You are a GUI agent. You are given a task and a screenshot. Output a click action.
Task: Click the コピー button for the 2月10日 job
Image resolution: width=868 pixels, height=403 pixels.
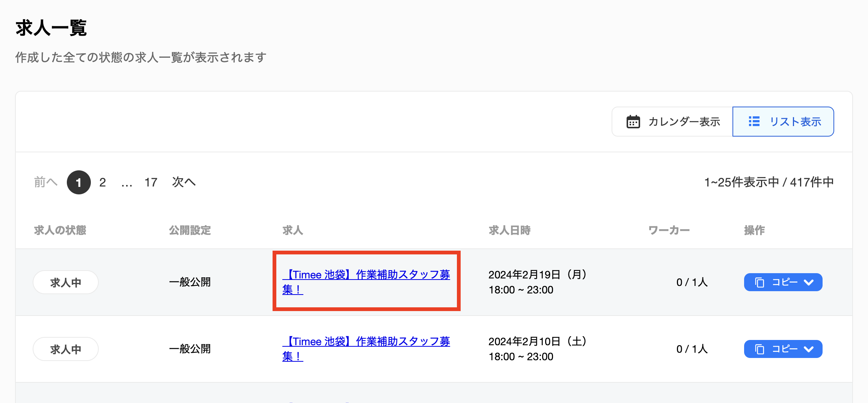tap(783, 349)
